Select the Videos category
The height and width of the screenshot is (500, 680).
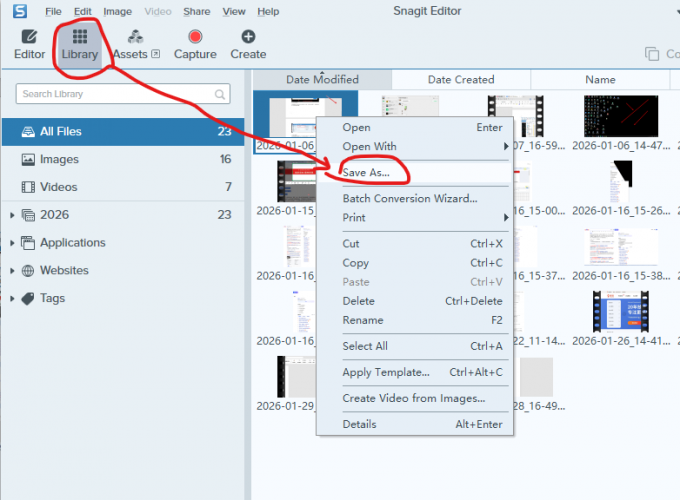(x=59, y=187)
